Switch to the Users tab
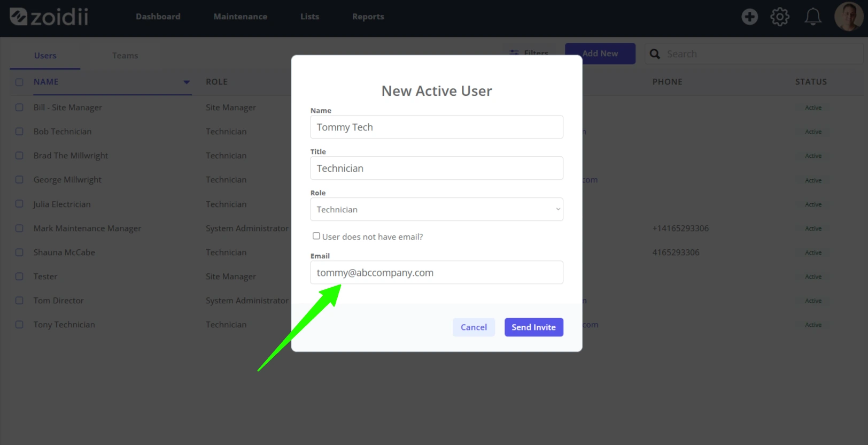 point(45,56)
